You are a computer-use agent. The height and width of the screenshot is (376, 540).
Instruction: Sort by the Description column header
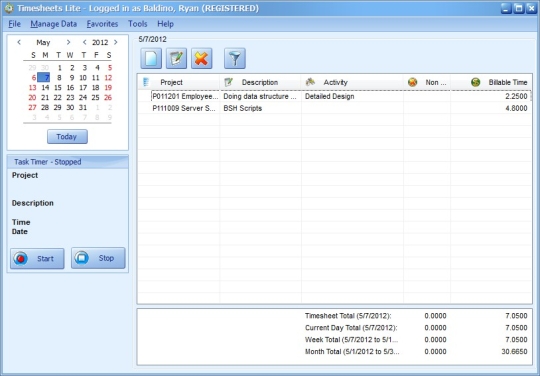click(260, 82)
